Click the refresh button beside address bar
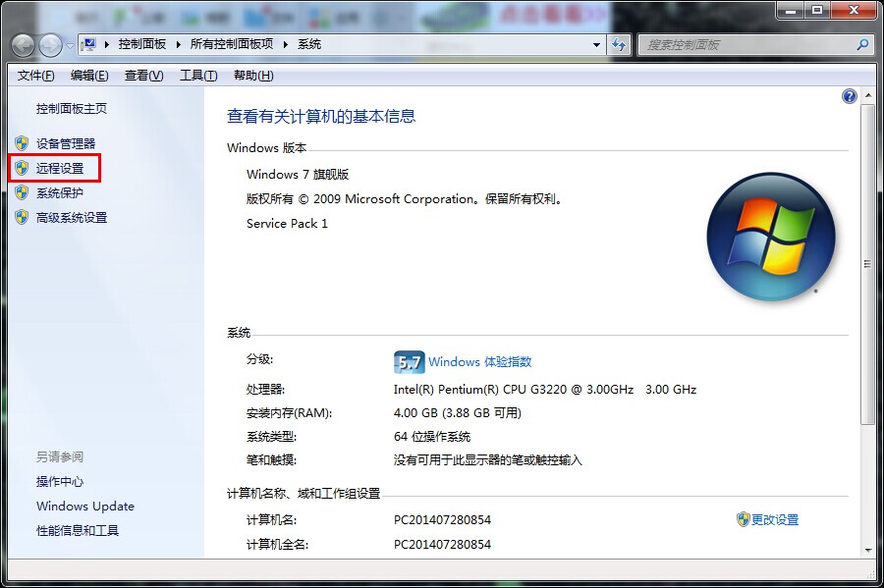 pos(619,45)
